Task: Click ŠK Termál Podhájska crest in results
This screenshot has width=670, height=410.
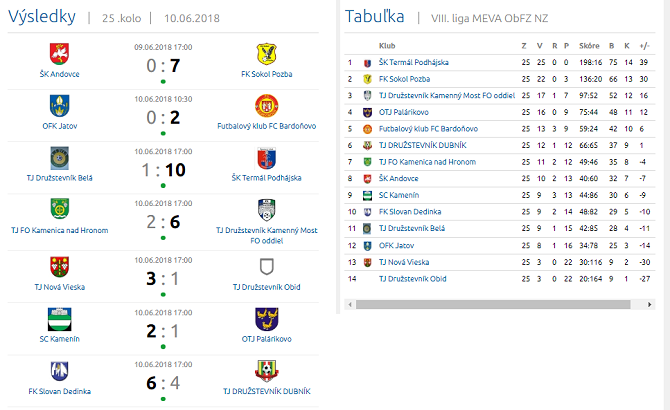Action: [266, 157]
